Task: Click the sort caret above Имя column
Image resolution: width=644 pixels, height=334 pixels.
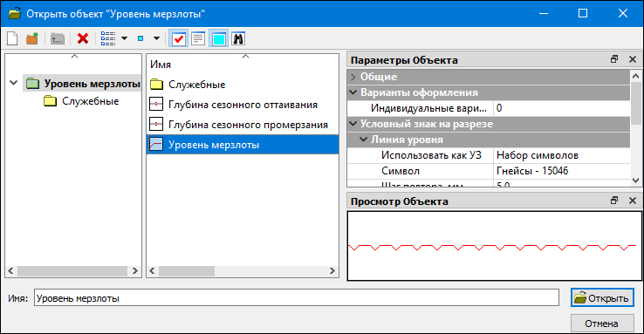Action: click(245, 56)
